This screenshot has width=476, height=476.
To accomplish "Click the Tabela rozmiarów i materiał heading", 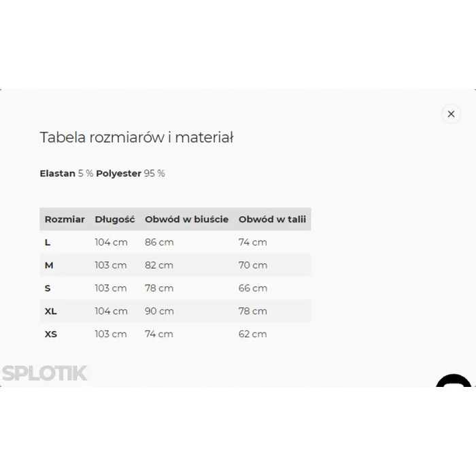I will 137,137.
